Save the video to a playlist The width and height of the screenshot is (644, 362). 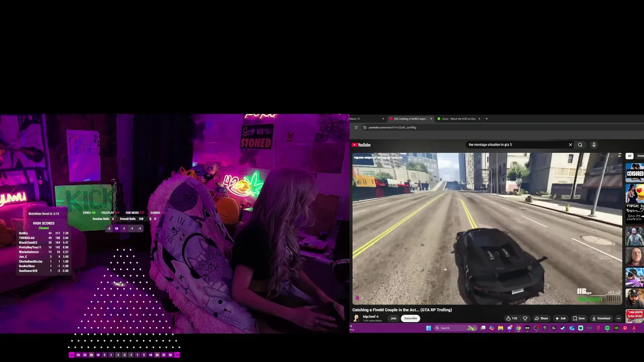tap(579, 318)
